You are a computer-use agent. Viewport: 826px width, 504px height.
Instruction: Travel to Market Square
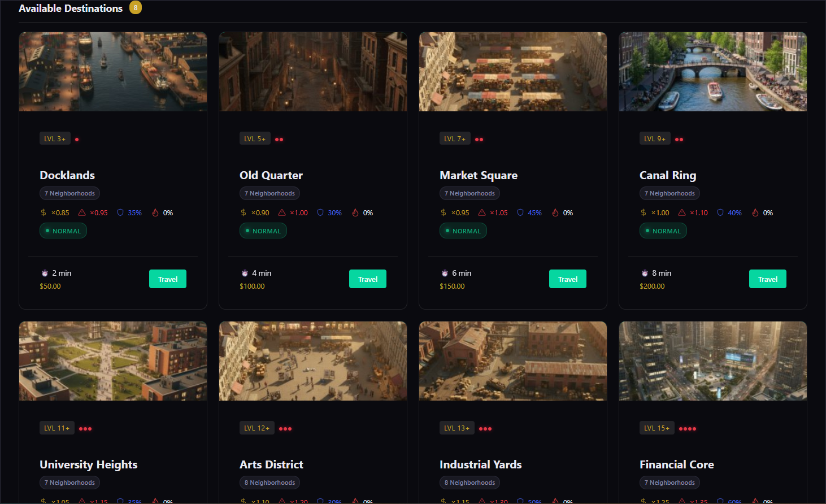coord(567,279)
